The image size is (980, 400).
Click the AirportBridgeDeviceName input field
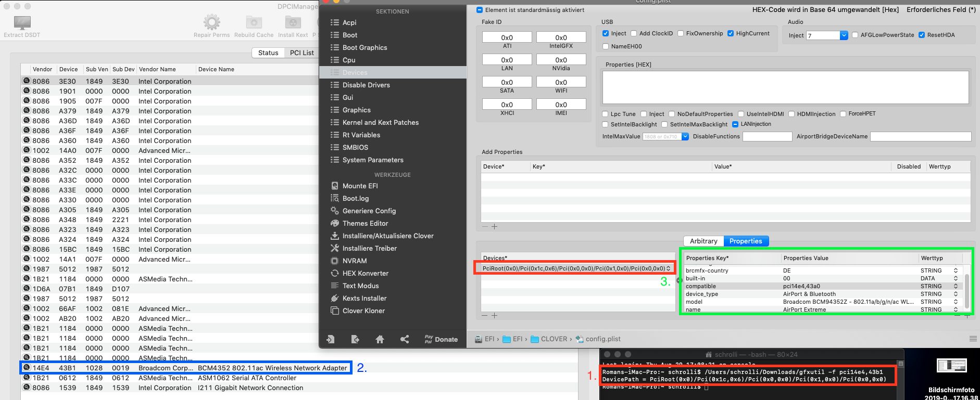921,136
